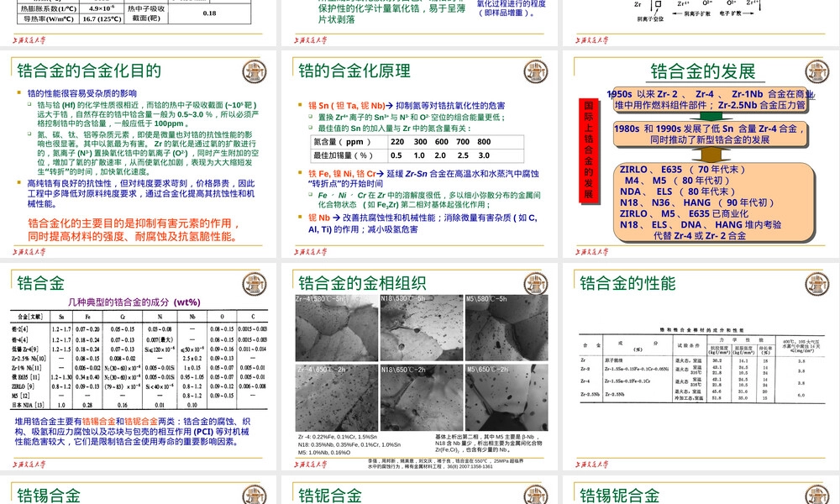This screenshot has width=840, height=504.
Task: Click the blue paragraph 堆用锆合金主要有锆锡合金和锆铌合金
Action: 133,432
